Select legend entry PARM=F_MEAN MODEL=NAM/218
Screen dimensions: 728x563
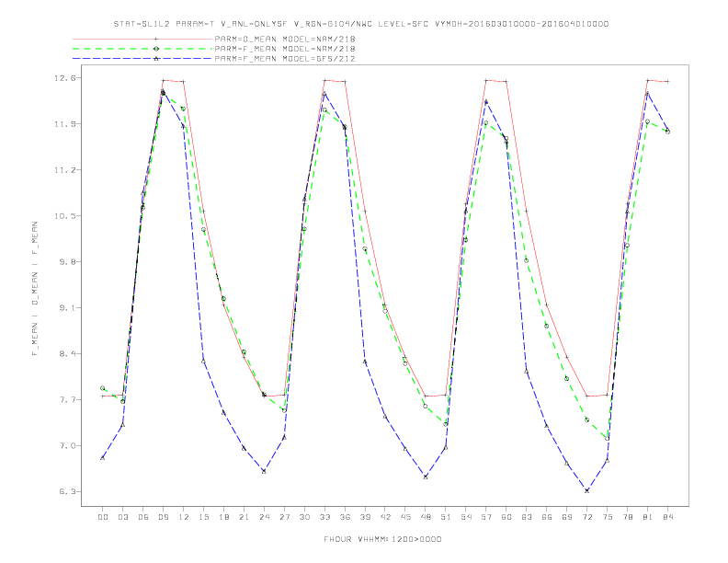pyautogui.click(x=285, y=49)
